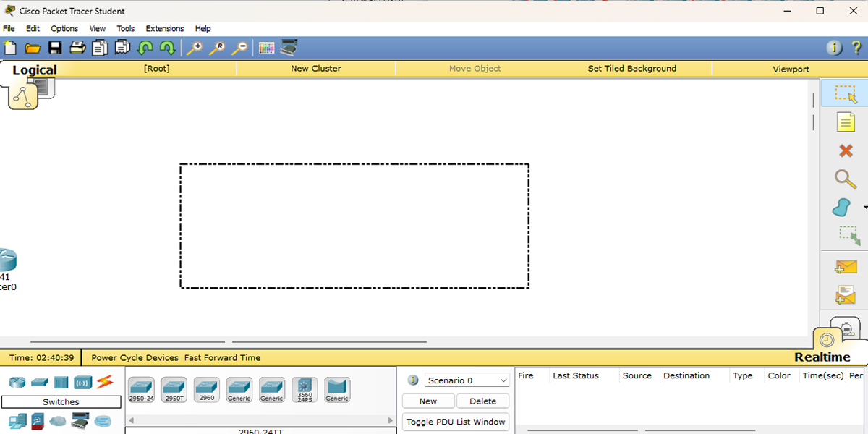This screenshot has width=868, height=434.
Task: Open a file with the folder icon
Action: point(33,48)
